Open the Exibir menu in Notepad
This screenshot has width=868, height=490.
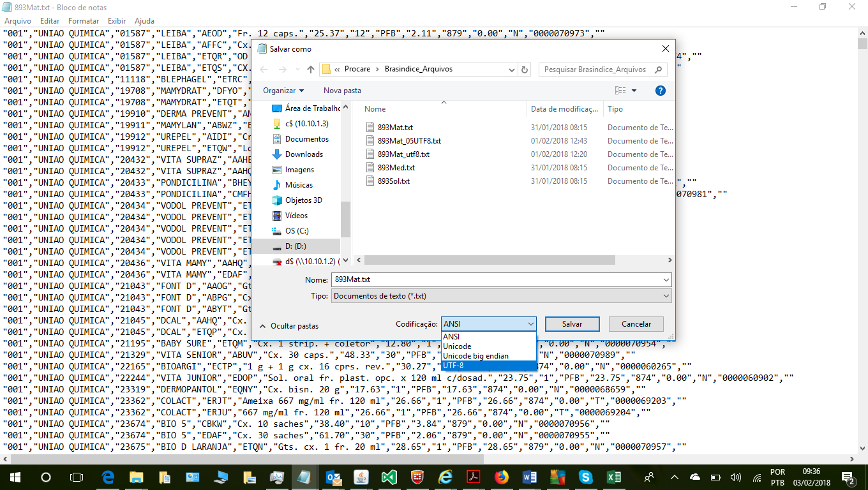117,21
